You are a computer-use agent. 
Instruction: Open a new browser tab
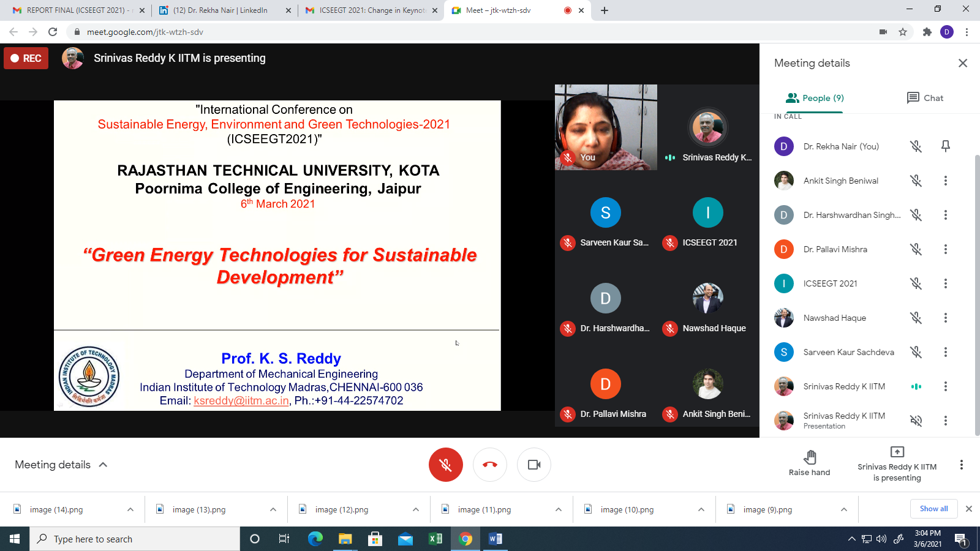tap(604, 10)
